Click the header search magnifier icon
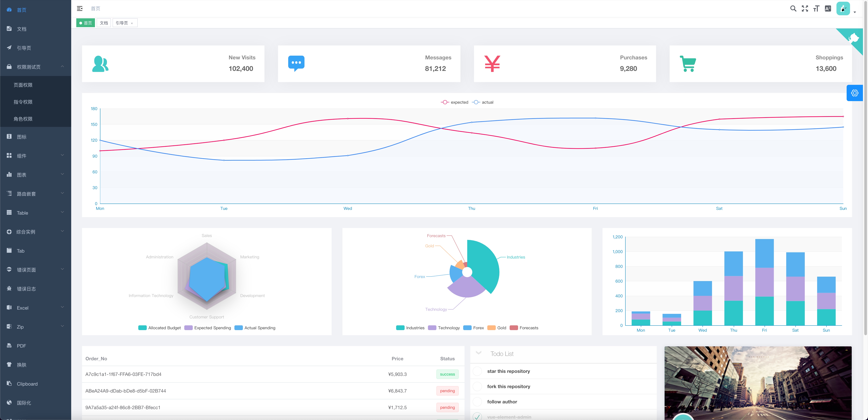 793,9
